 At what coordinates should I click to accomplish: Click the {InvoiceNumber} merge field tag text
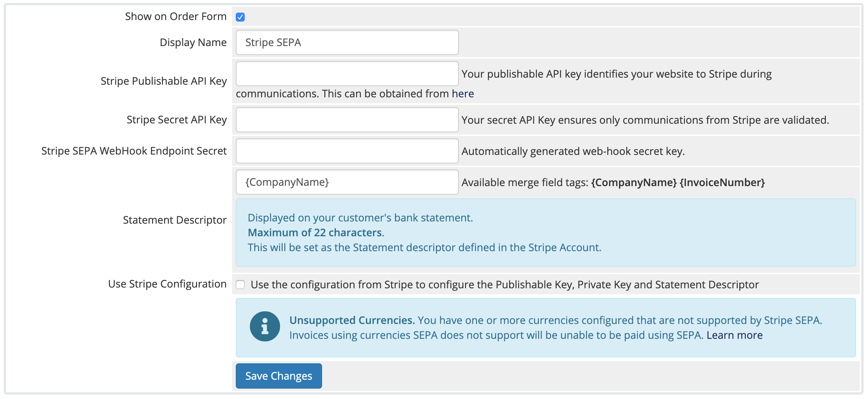[x=722, y=182]
